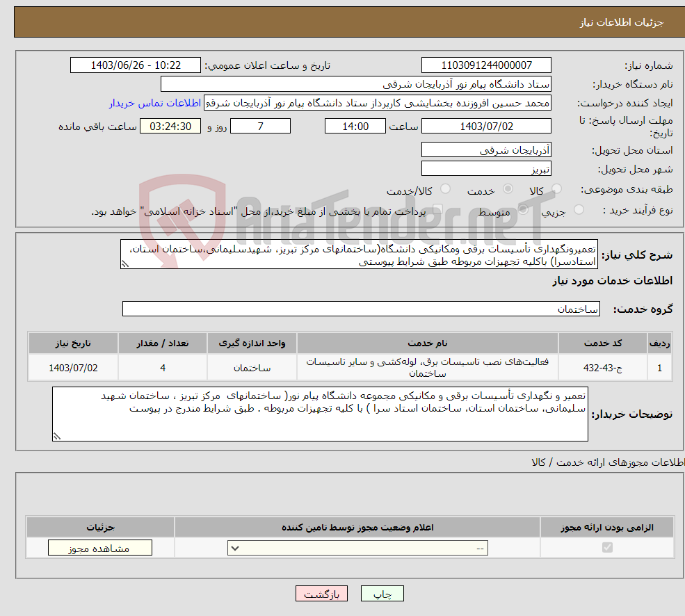Screen dimensions: 685x616
Task: Click the heading اطلاعات خدمات مورد نیاز
Action: click(612, 280)
